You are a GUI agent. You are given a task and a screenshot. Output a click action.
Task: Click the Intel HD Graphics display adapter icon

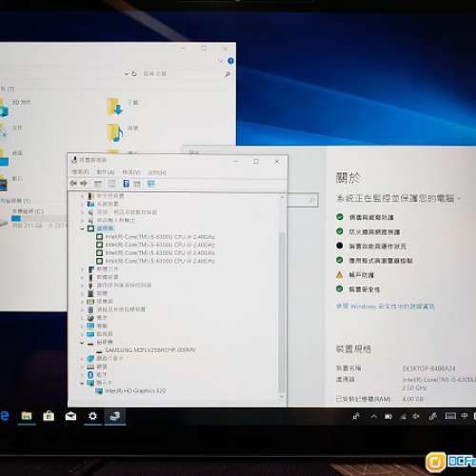click(x=99, y=391)
